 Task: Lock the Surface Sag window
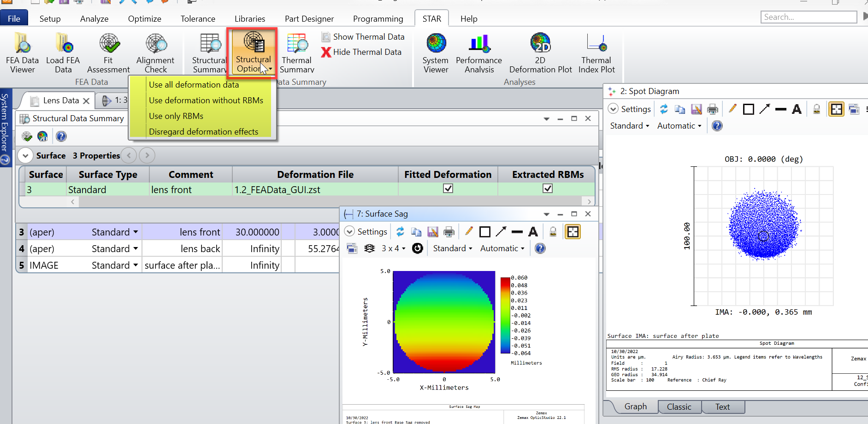553,232
